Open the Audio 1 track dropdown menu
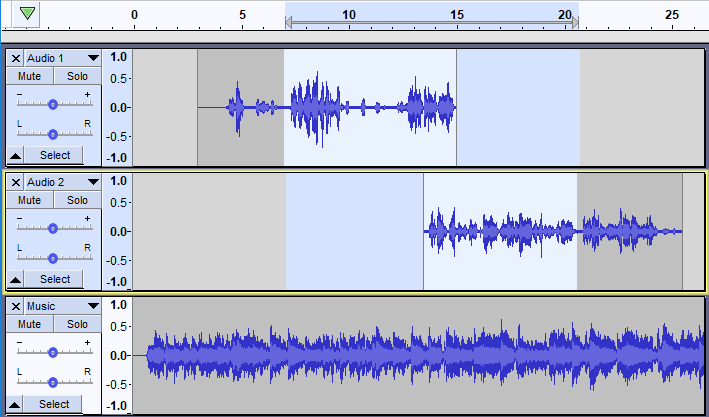 pyautogui.click(x=93, y=58)
